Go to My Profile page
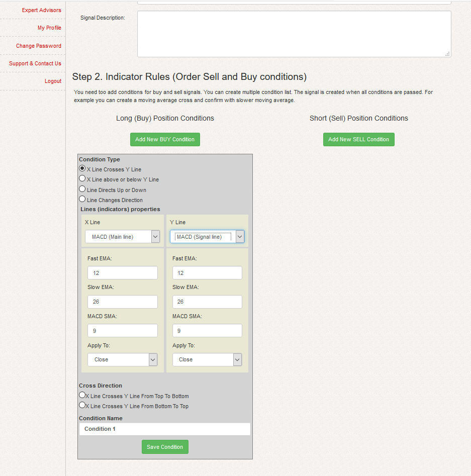 point(49,28)
